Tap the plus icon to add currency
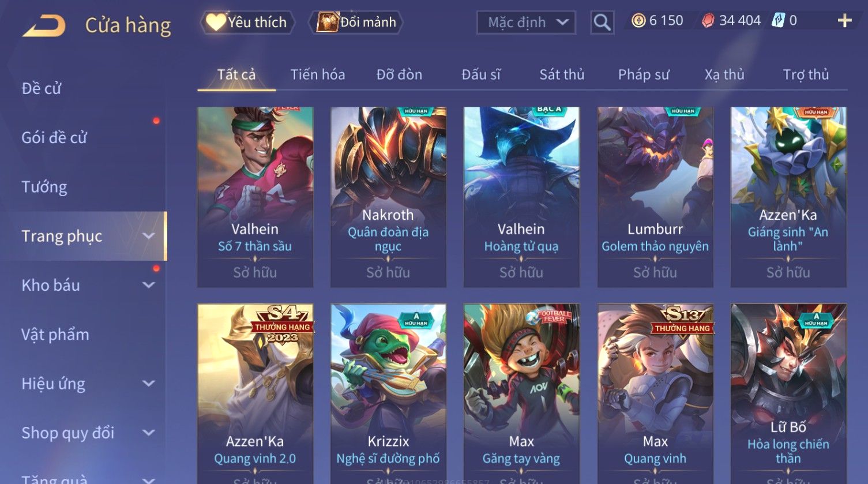The image size is (868, 484). (x=844, y=21)
